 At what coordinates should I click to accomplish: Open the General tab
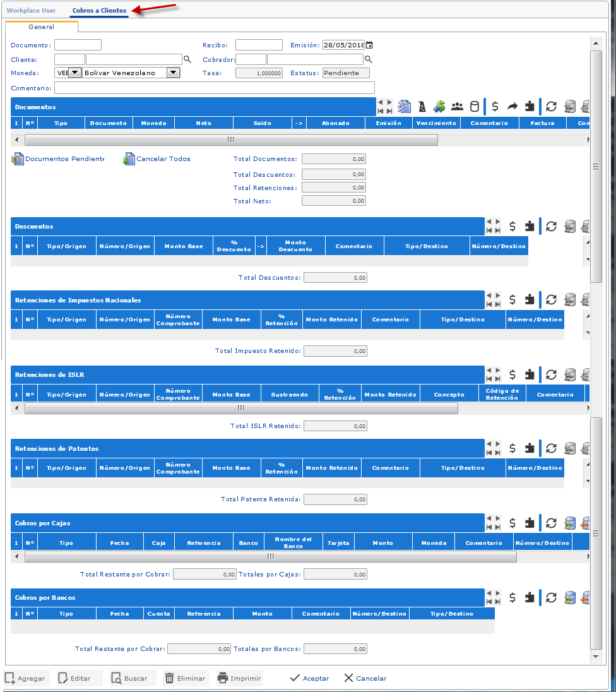42,27
